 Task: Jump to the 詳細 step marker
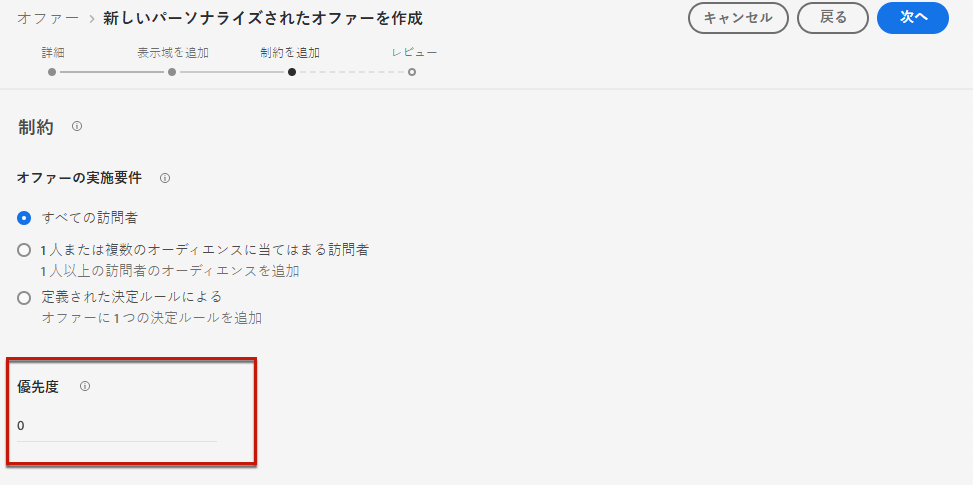52,72
